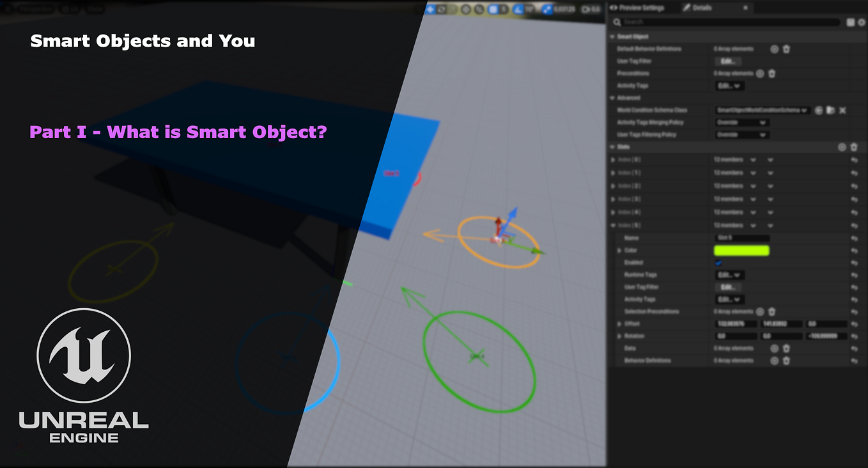The height and width of the screenshot is (468, 868).
Task: Browse to SmartObjectWorldConditionSchema asset icon
Action: pos(830,111)
